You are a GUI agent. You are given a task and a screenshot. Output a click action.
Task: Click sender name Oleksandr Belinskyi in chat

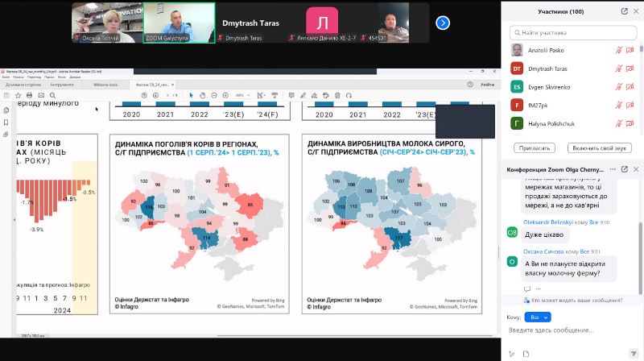coord(548,222)
